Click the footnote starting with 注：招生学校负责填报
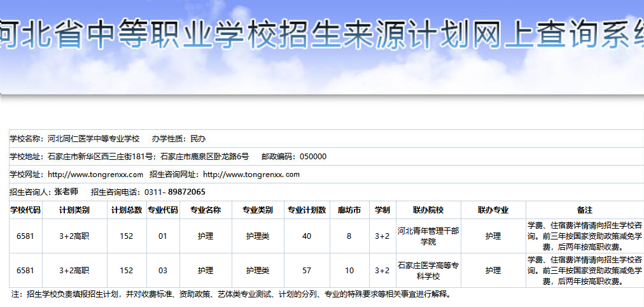The height and width of the screenshot is (307, 644). pyautogui.click(x=230, y=294)
